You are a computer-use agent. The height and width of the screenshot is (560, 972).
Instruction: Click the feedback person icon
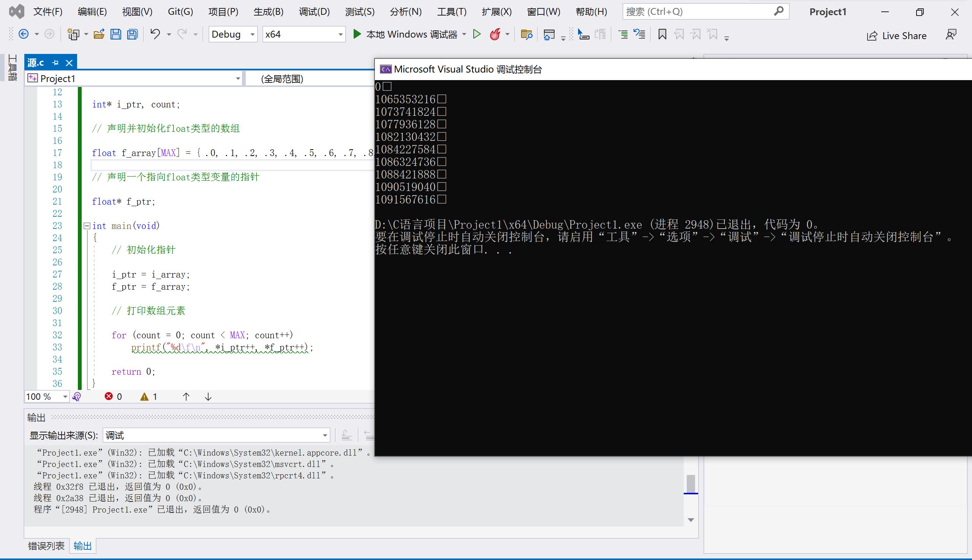tap(951, 34)
